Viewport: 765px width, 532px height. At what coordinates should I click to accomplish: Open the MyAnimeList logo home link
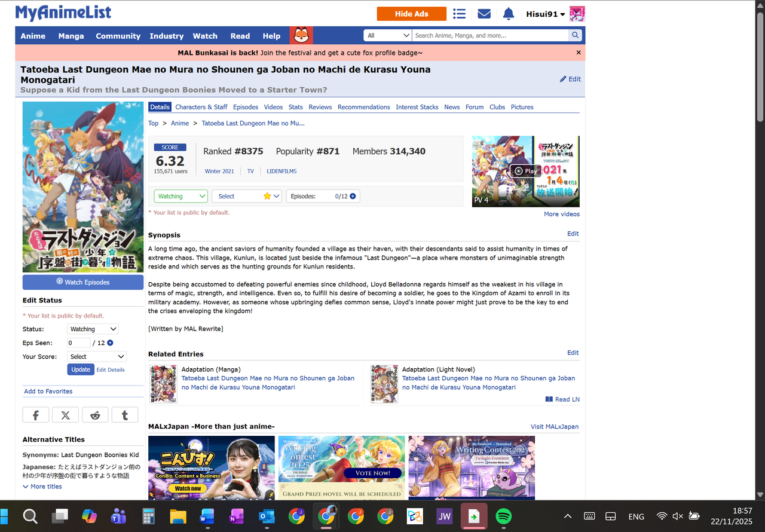(63, 13)
